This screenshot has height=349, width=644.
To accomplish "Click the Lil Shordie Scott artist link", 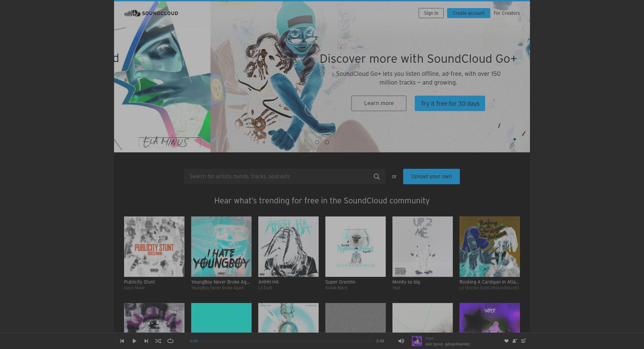I will click(x=489, y=288).
